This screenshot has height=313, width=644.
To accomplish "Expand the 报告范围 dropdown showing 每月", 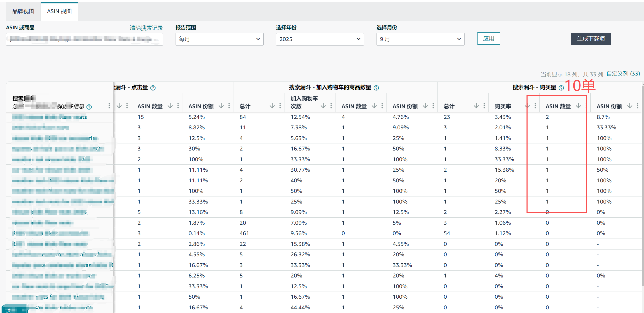I will 219,39.
